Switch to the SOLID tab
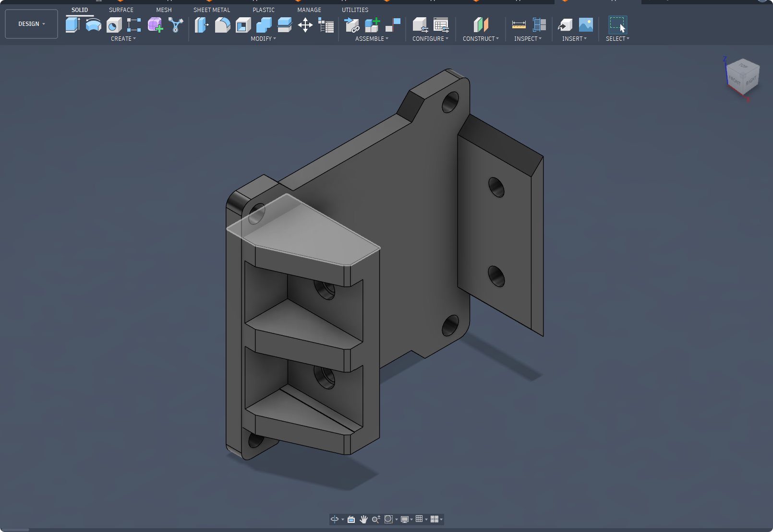This screenshot has width=773, height=532. [x=80, y=10]
